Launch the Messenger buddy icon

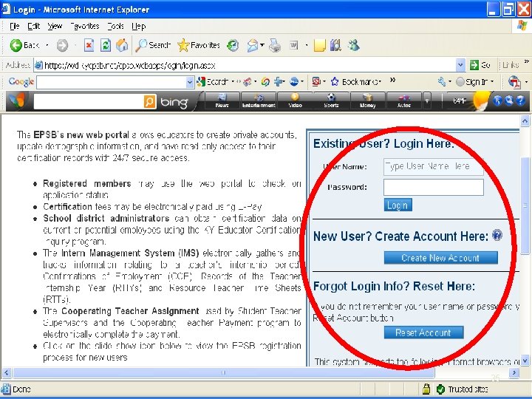(x=353, y=45)
